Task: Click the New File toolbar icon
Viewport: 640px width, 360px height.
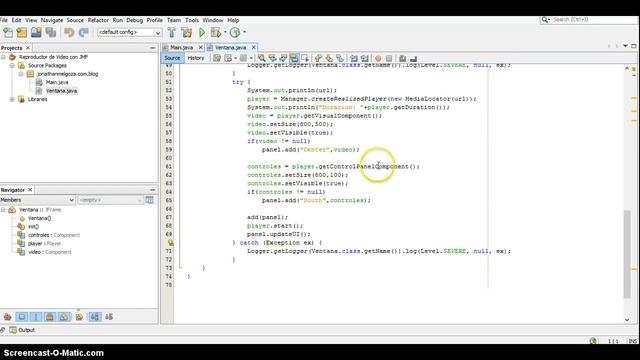Action: (8, 32)
